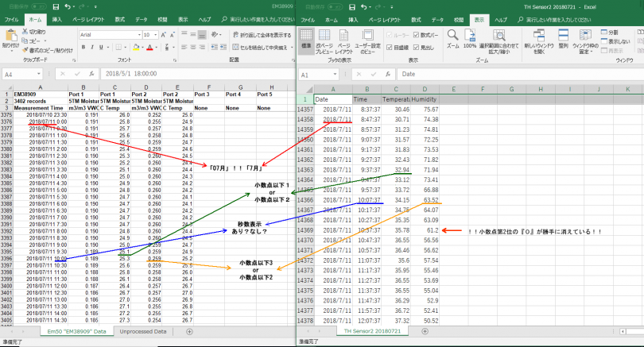Click Arrange All (整列) in the window group
Image resolution: width=644 pixels, height=347 pixels.
click(564, 39)
